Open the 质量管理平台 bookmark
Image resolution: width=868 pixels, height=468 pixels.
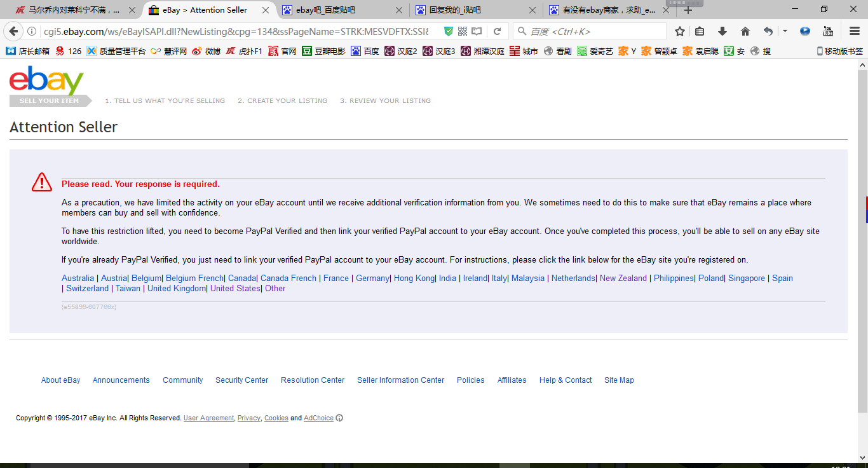[116, 51]
